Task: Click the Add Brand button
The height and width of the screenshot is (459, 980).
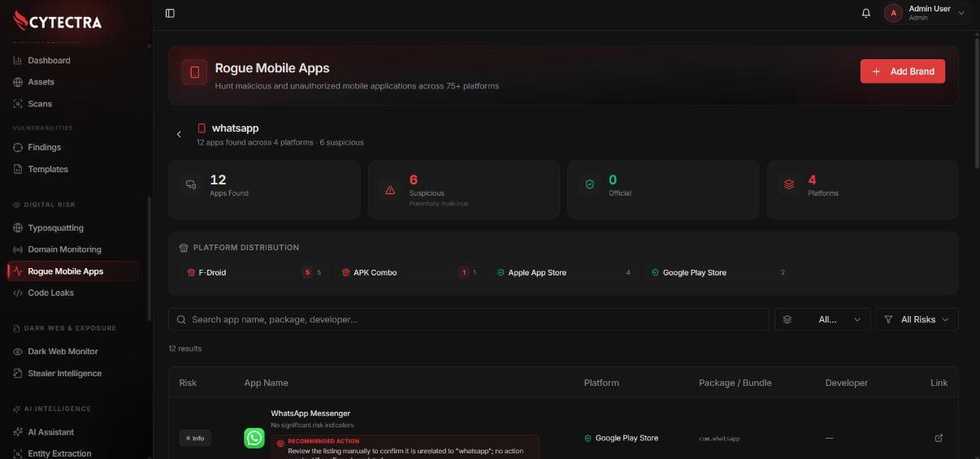Action: coord(903,71)
